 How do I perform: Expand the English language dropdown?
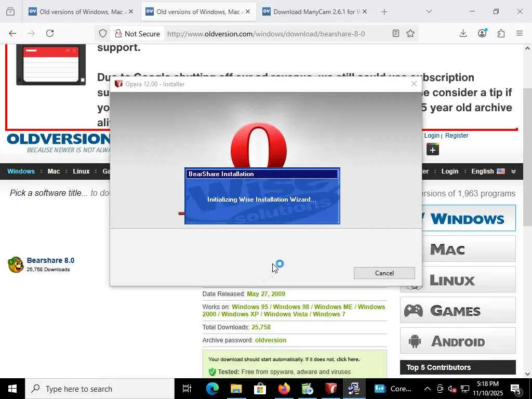pyautogui.click(x=488, y=171)
